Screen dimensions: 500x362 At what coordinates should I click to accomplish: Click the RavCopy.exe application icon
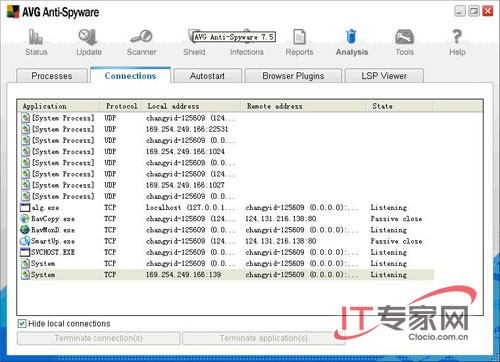pyautogui.click(x=25, y=219)
